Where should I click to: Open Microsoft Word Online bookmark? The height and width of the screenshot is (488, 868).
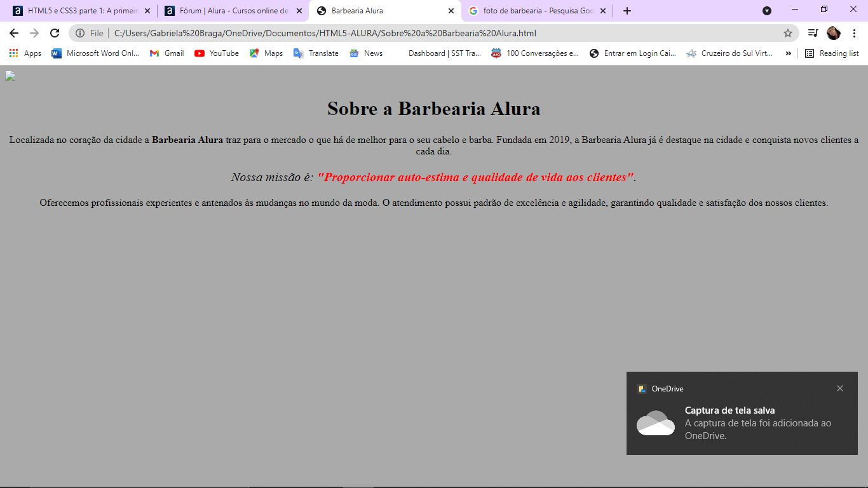click(x=95, y=53)
